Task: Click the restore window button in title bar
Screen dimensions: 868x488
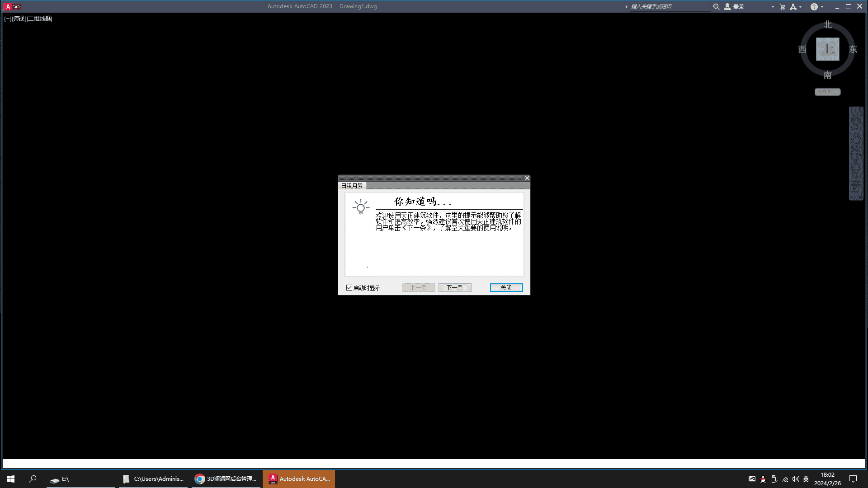Action: coord(849,7)
